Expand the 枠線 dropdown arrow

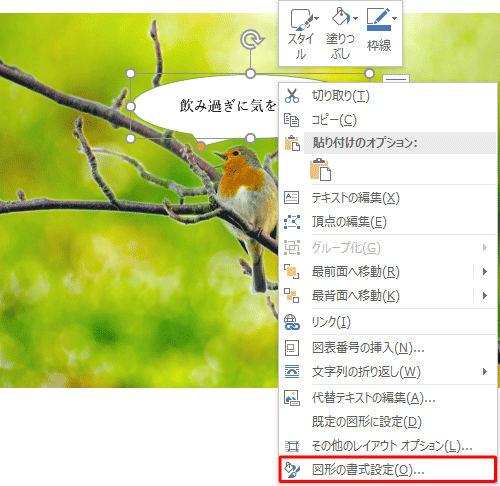[x=395, y=18]
